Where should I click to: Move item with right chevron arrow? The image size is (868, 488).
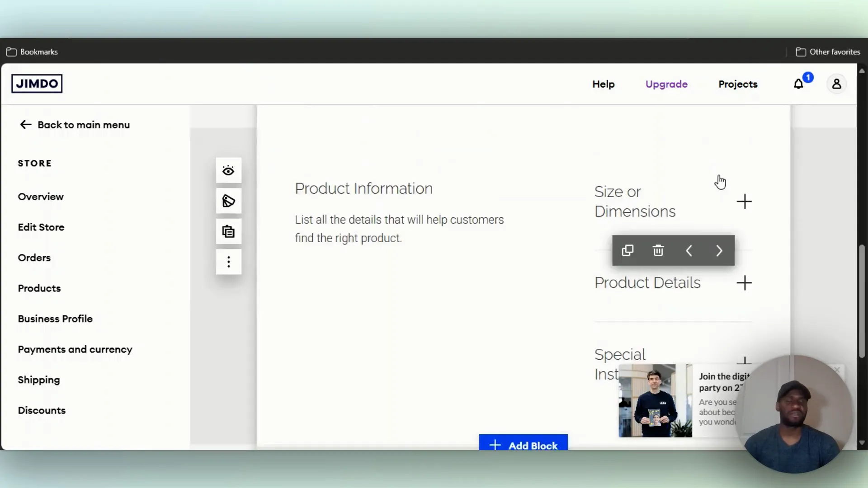pos(719,250)
